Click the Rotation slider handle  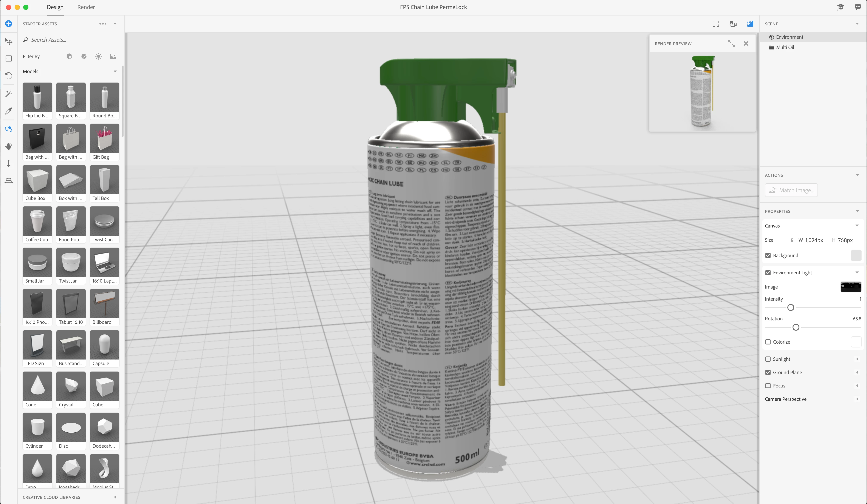(796, 327)
